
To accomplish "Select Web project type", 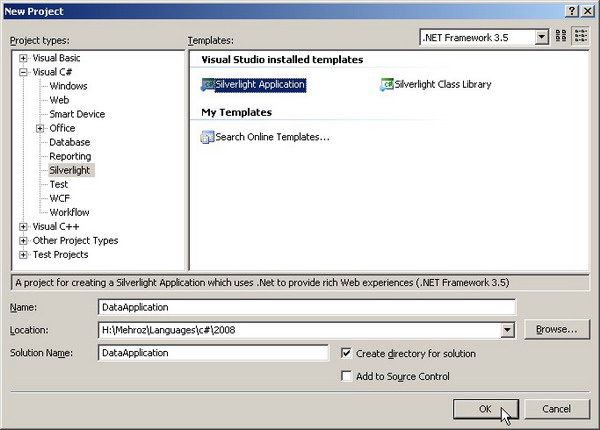I will click(59, 100).
